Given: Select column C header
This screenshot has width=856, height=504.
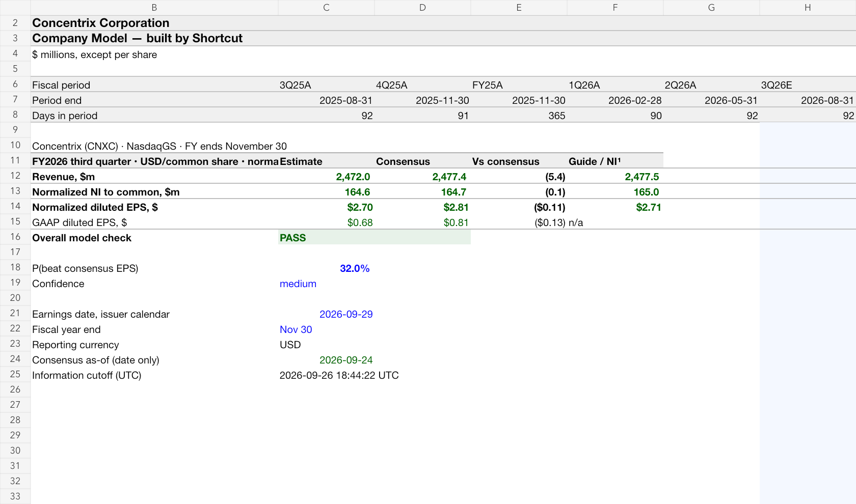Looking at the screenshot, I should (x=326, y=8).
